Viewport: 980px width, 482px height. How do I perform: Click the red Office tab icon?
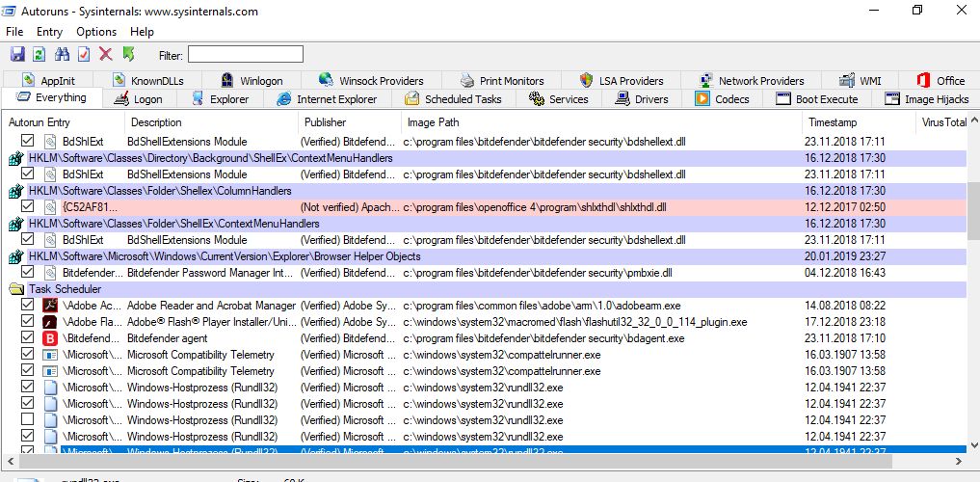[x=923, y=80]
